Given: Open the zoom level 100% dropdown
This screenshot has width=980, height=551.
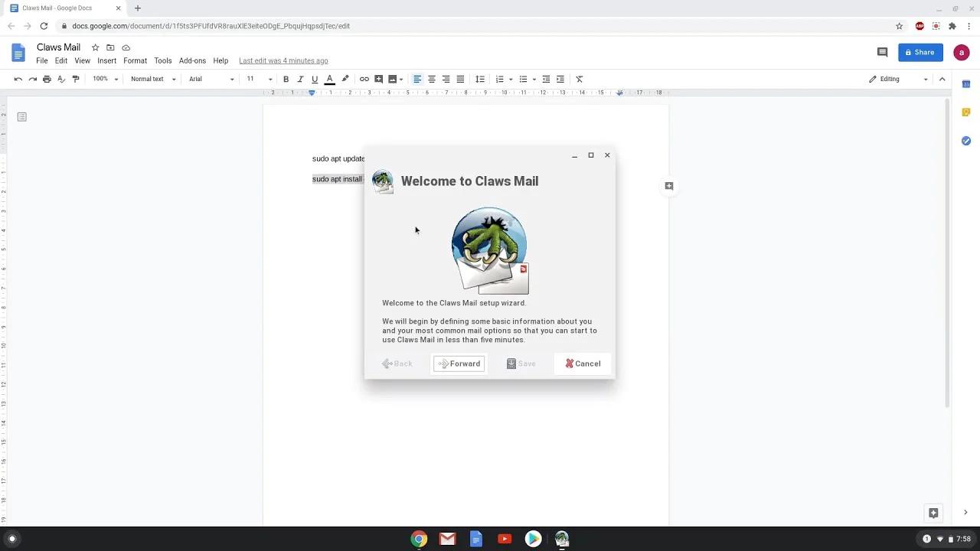Looking at the screenshot, I should (x=105, y=79).
